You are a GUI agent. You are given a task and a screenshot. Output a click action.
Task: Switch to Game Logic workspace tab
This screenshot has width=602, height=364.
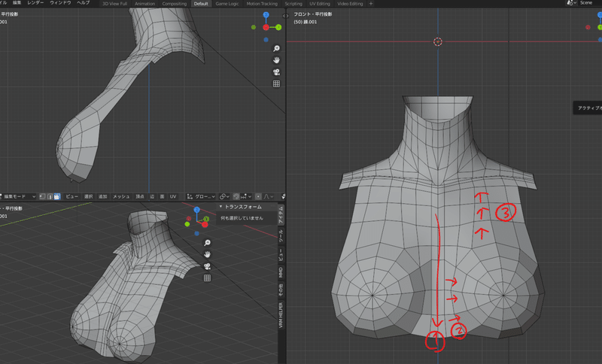coord(227,4)
